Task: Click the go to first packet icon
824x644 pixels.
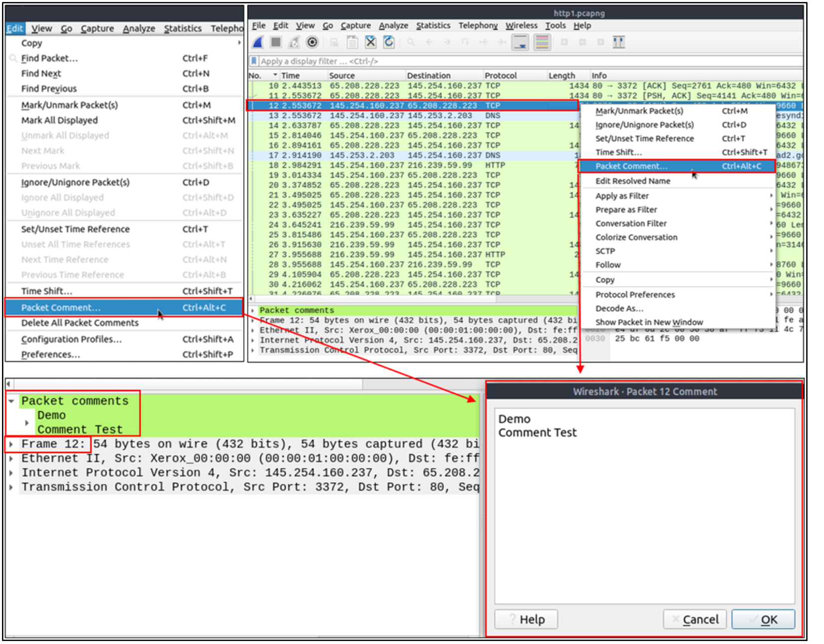Action: coord(484,42)
